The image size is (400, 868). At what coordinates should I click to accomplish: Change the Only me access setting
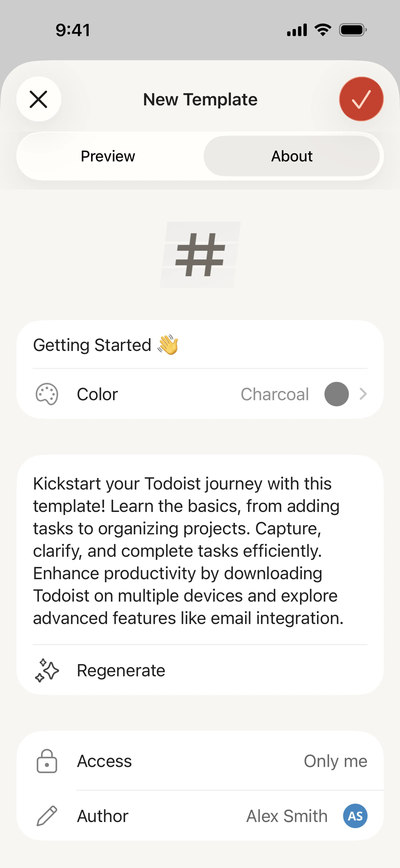pyautogui.click(x=335, y=761)
